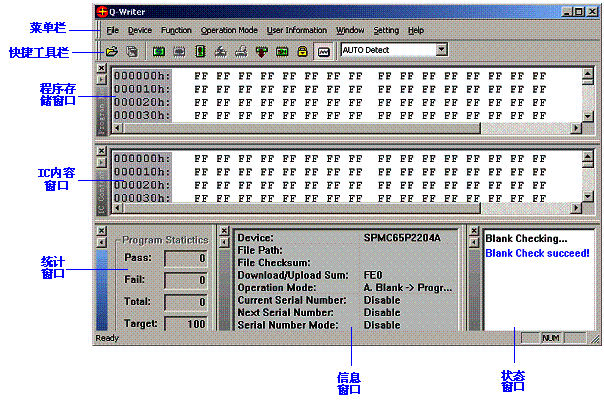
Task: Close the IC content hex panel
Action: tap(100, 151)
